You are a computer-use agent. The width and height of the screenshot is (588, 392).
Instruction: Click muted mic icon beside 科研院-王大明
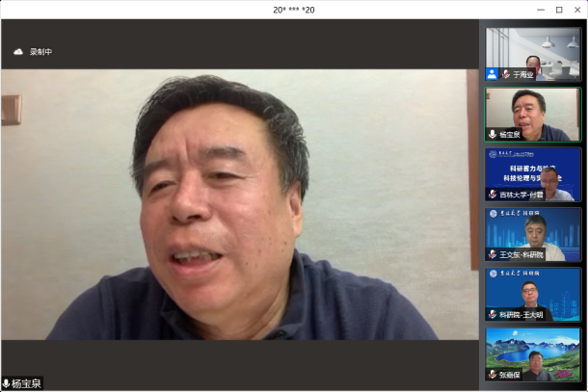[x=493, y=315]
